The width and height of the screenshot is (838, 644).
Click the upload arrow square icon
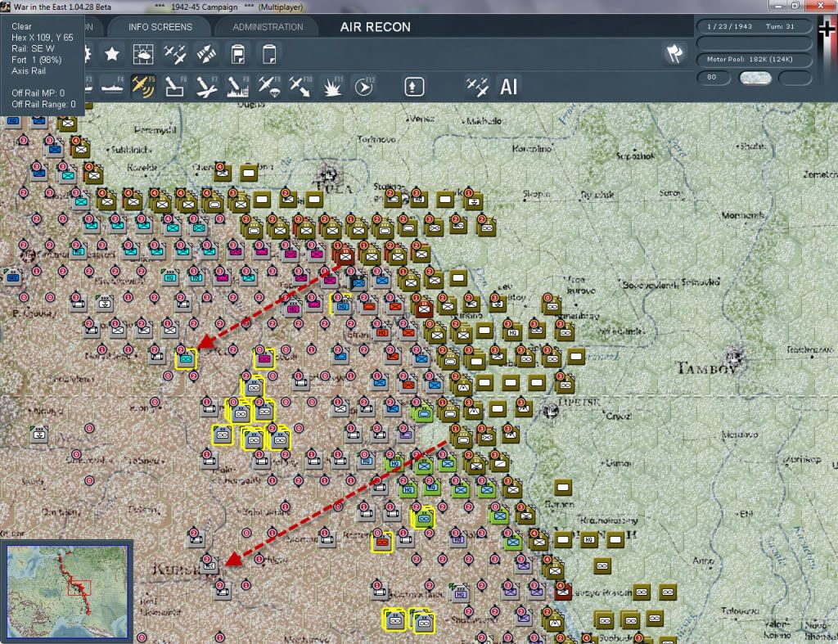point(413,87)
